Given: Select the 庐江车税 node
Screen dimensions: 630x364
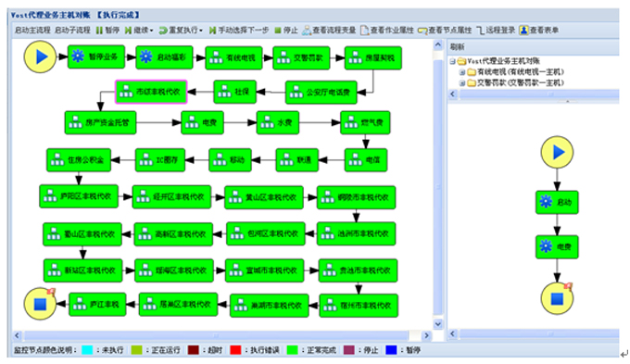Looking at the screenshot, I should 97,304.
